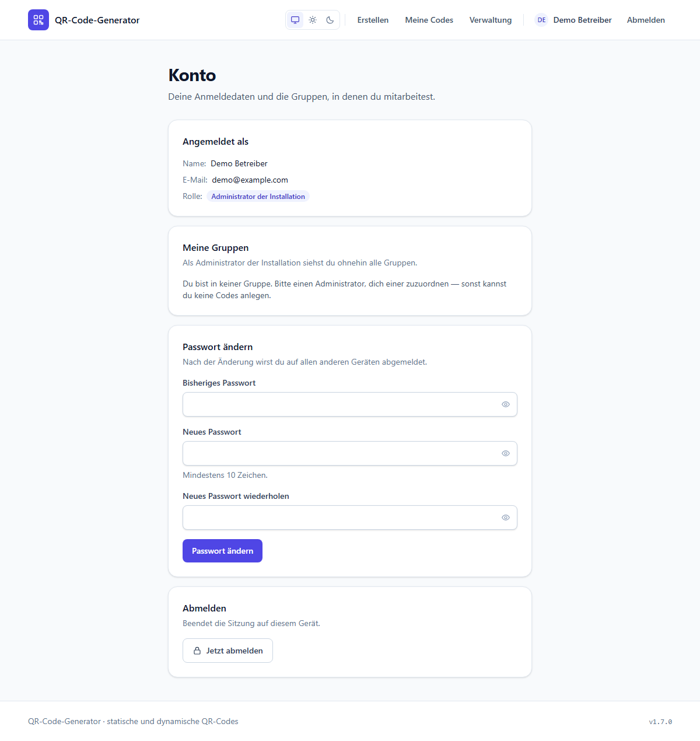700x741 pixels.
Task: Focus the Neues Passwort wiederholen field
Action: (350, 518)
